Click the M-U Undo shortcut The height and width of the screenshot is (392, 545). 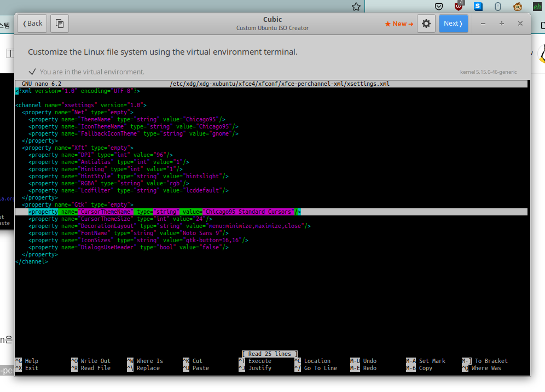[x=363, y=361]
